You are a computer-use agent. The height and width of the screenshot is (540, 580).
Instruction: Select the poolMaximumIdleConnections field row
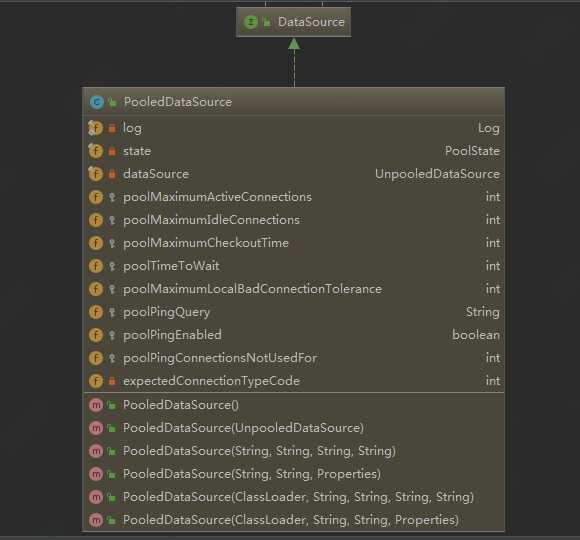click(x=294, y=220)
